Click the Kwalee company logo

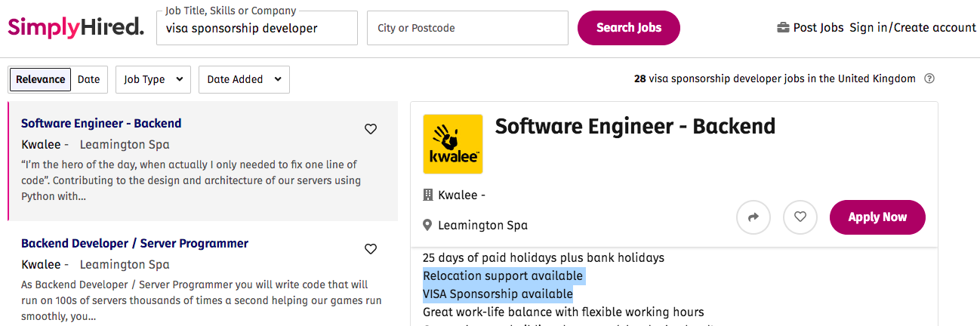pos(453,144)
